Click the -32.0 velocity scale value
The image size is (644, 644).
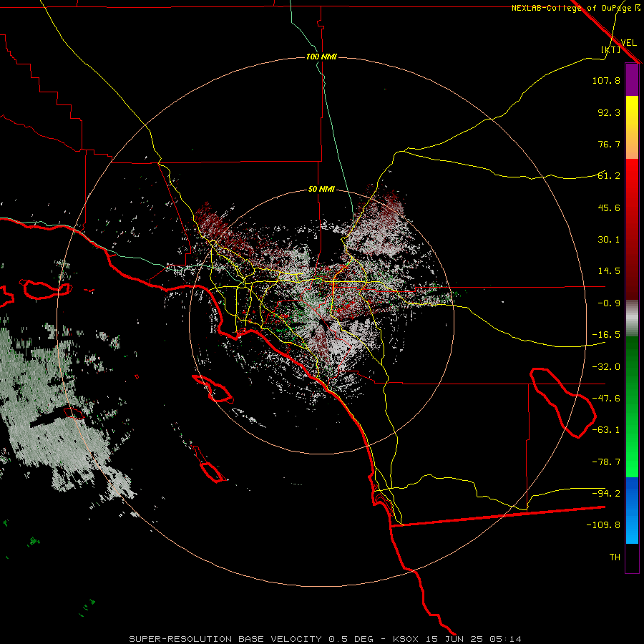pos(606,367)
